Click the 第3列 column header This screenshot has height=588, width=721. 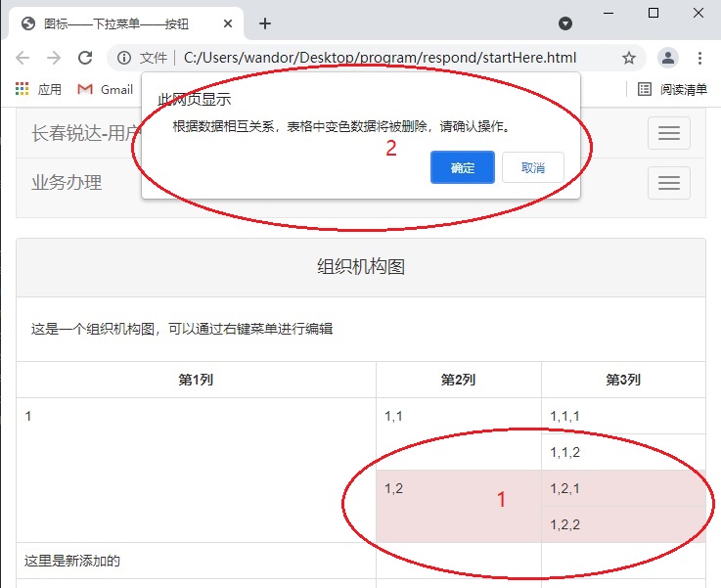point(623,380)
